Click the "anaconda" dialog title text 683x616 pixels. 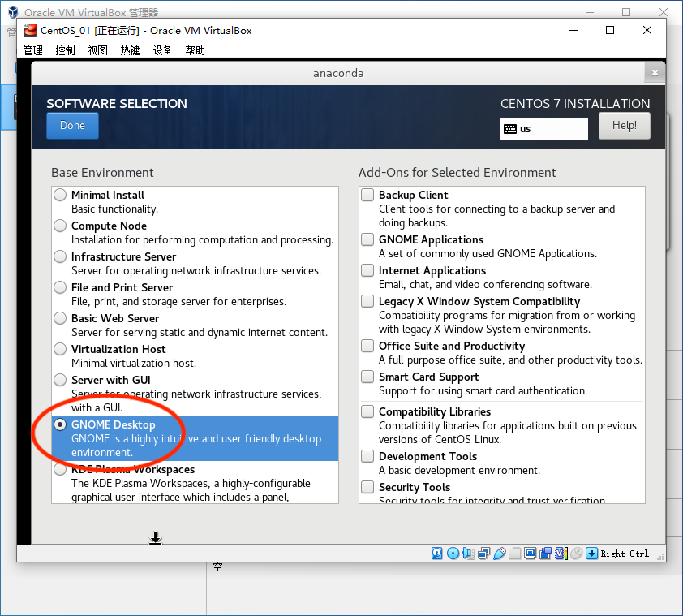(x=338, y=73)
